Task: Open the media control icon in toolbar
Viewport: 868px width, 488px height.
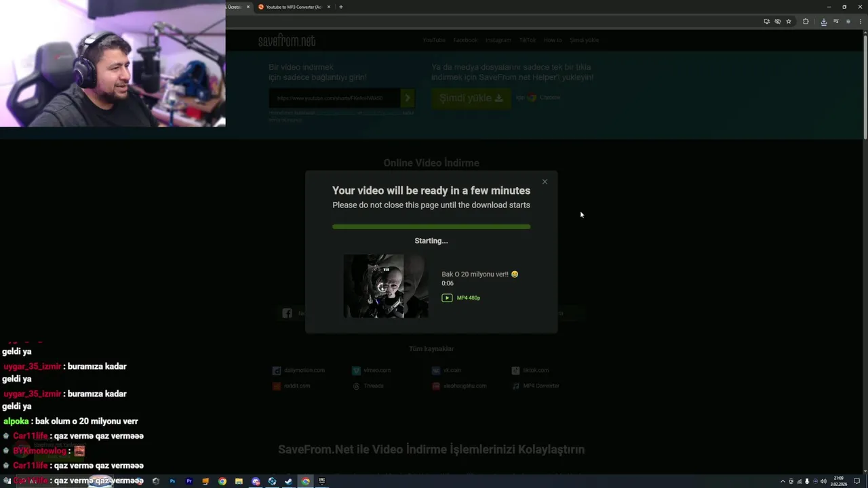Action: (x=835, y=22)
